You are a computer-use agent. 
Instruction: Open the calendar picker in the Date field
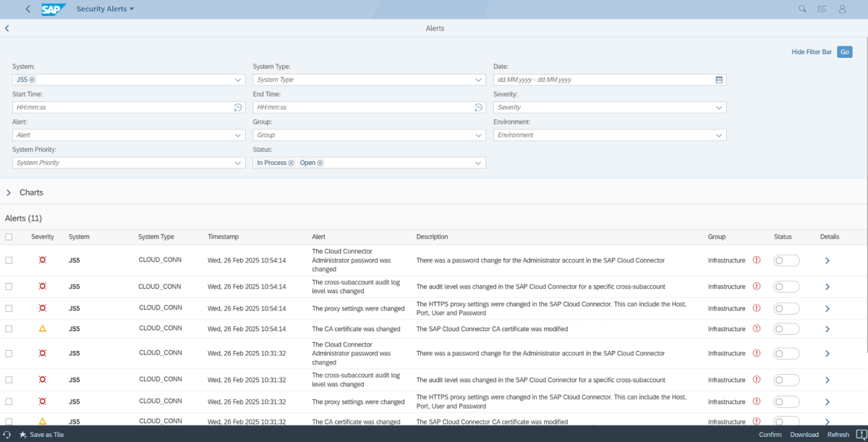pyautogui.click(x=718, y=79)
